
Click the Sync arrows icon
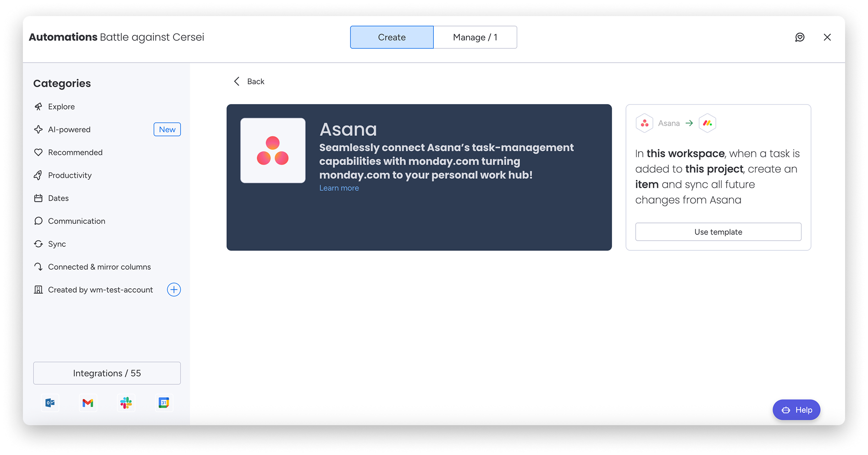tap(39, 244)
